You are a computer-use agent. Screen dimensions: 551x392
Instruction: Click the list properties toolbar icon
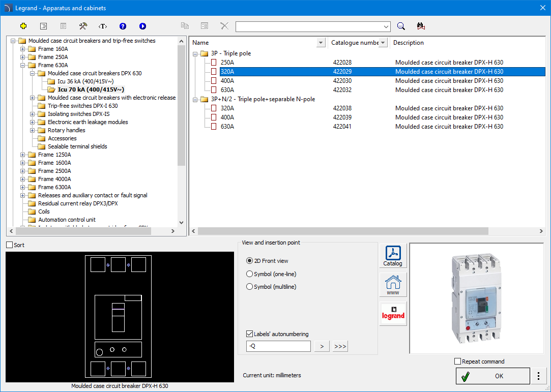(x=44, y=26)
